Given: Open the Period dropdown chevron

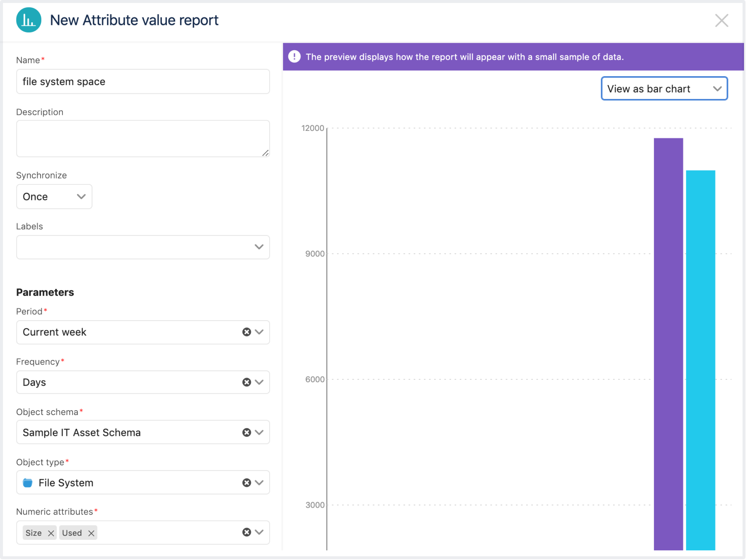Looking at the screenshot, I should [x=260, y=332].
